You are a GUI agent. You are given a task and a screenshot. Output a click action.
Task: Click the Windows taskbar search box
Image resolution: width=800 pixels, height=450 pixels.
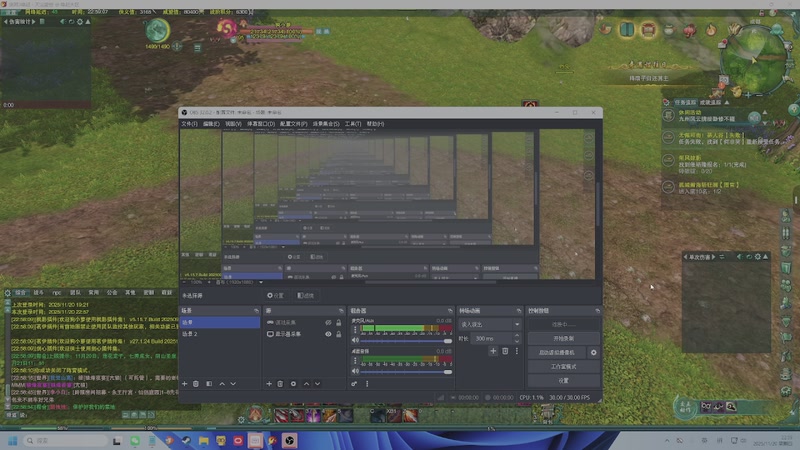(x=66, y=441)
